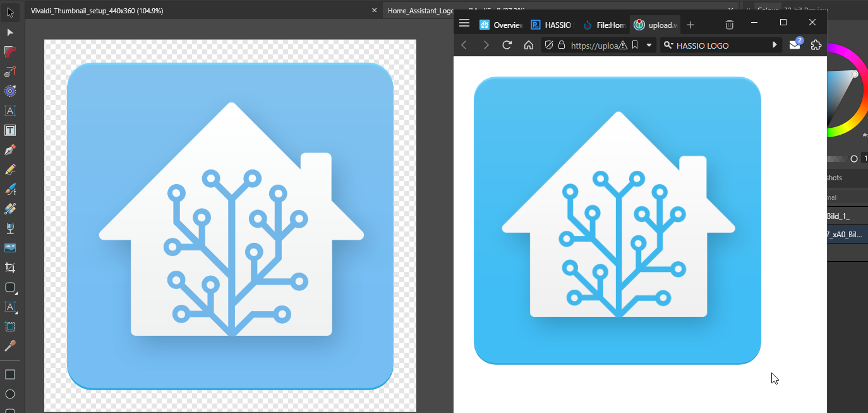This screenshot has height=413, width=868.
Task: Activate the Fill tool
Action: click(10, 209)
